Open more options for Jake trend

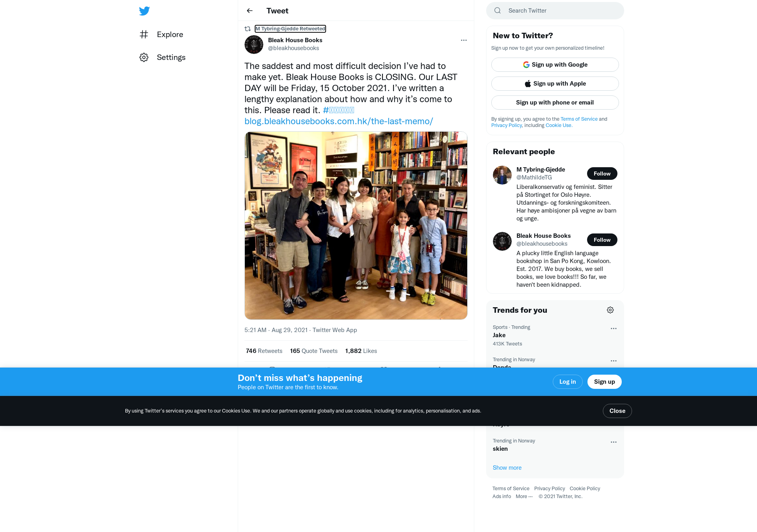point(613,329)
